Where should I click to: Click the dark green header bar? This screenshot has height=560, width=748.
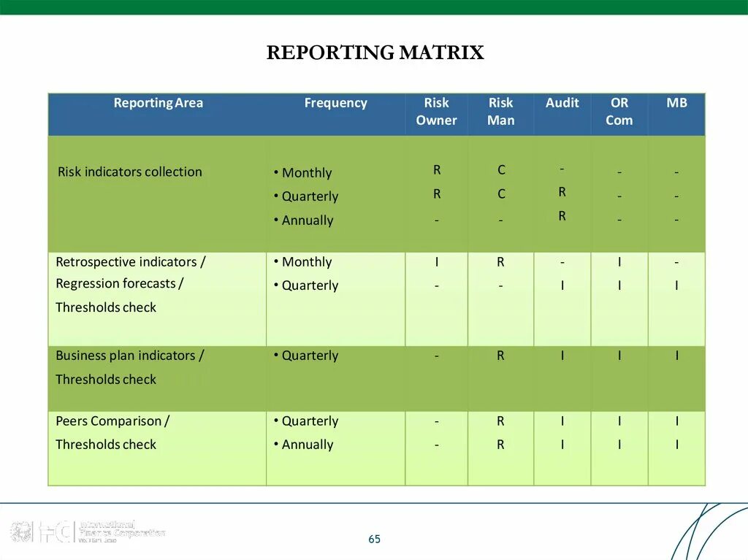point(374,9)
